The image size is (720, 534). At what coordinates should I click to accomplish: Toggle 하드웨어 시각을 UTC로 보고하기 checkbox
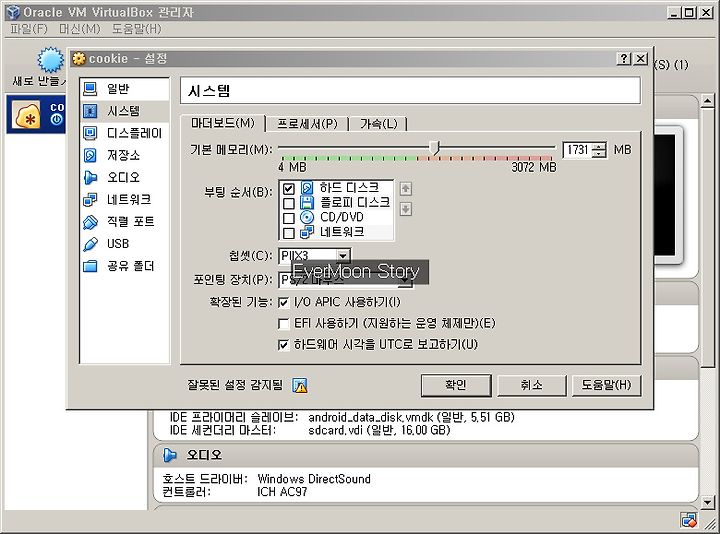point(283,344)
